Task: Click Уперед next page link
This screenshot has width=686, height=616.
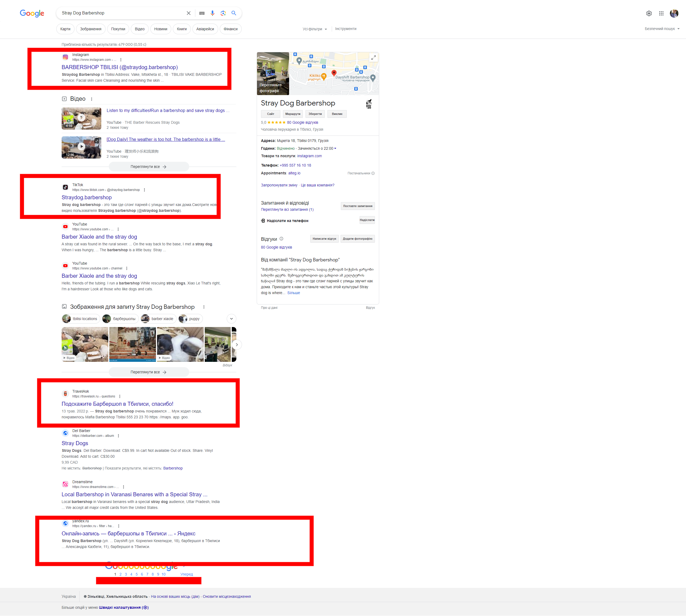Action: click(187, 574)
